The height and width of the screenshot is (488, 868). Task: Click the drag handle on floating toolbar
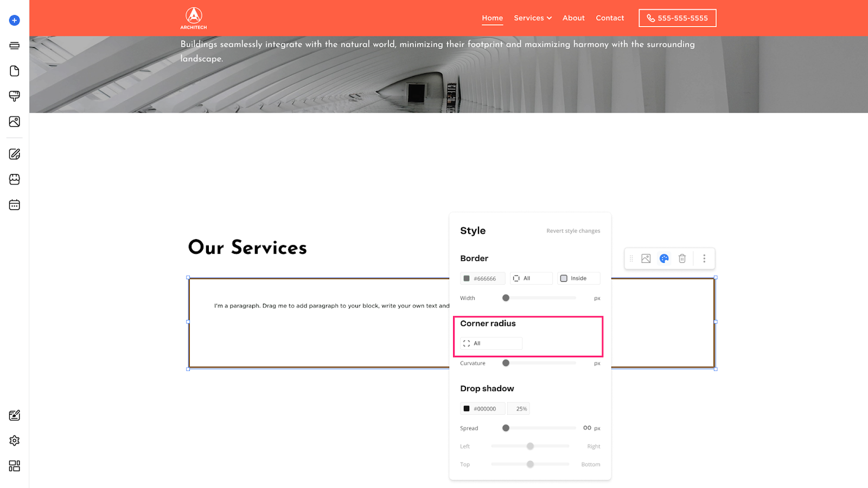point(631,259)
